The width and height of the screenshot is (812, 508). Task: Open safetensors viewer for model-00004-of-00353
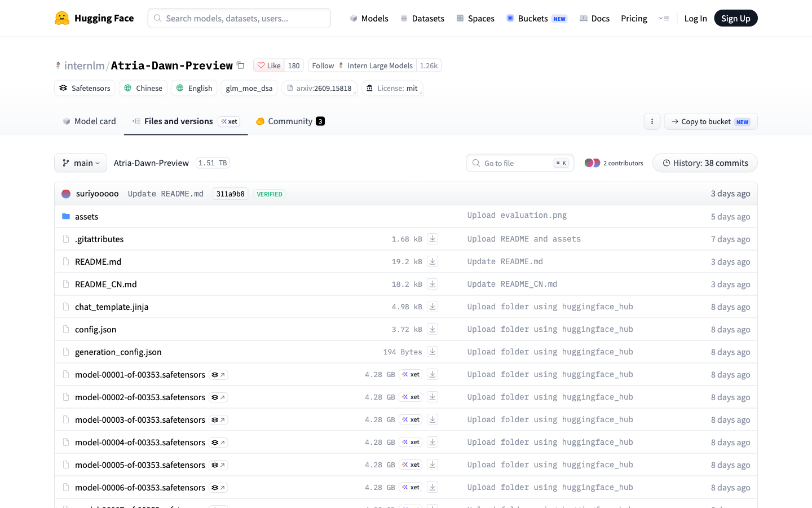218,443
